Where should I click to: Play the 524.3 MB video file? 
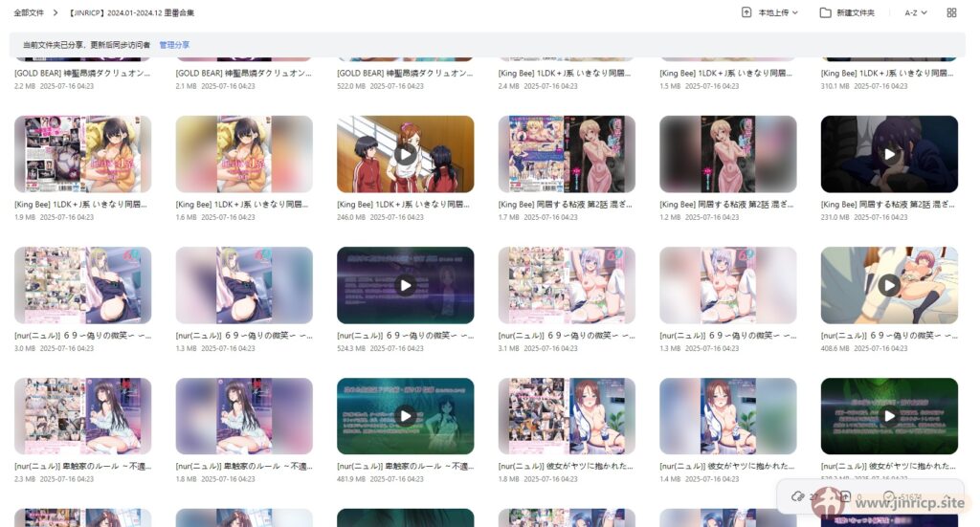tap(405, 285)
